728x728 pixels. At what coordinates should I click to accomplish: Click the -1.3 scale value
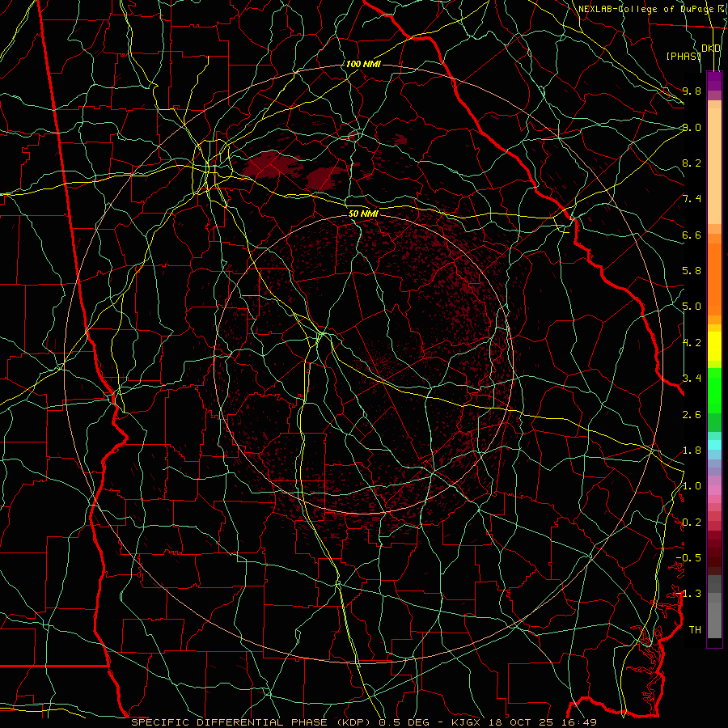click(x=688, y=594)
